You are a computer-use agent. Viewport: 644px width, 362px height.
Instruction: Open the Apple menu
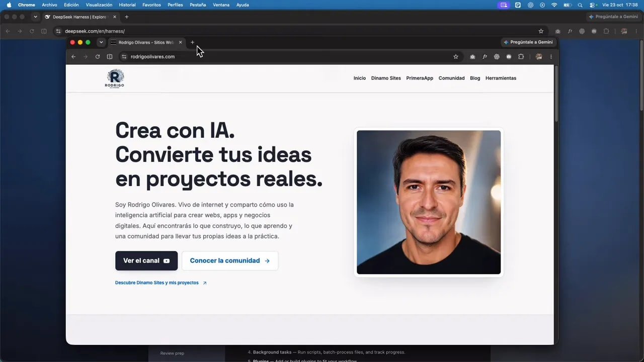click(x=9, y=5)
